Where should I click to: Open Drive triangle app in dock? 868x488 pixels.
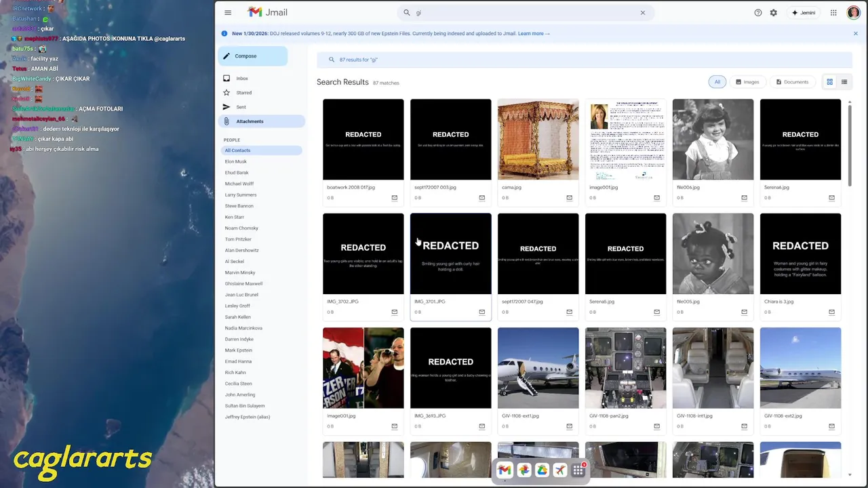tap(542, 470)
